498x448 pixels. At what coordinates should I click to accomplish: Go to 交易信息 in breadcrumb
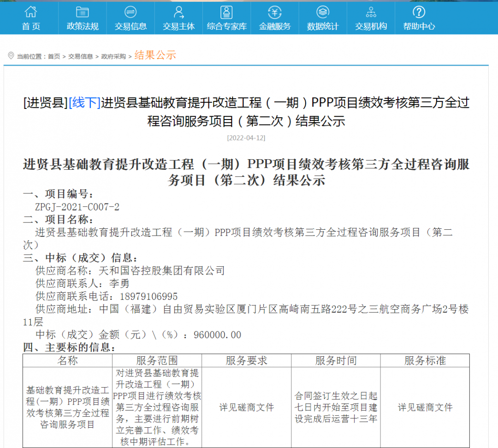81,57
